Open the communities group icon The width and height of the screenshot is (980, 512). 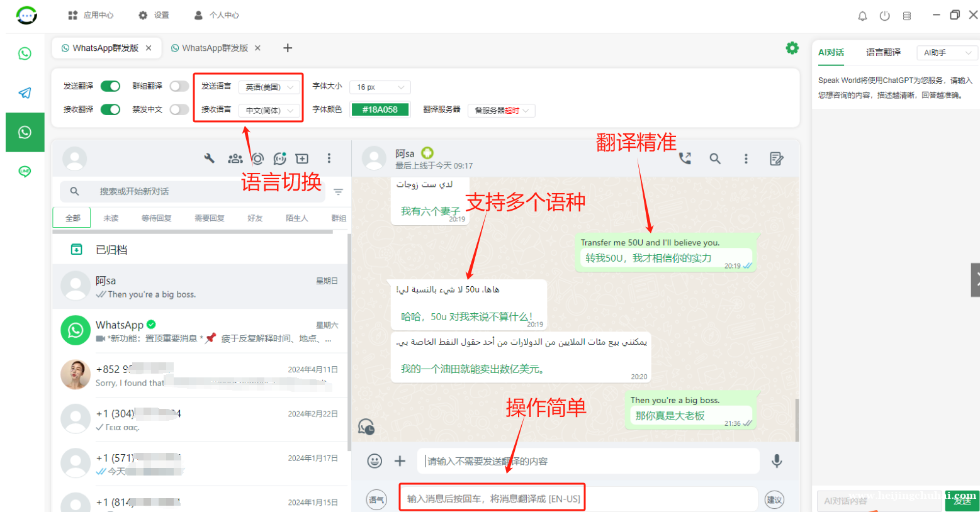[x=235, y=159]
